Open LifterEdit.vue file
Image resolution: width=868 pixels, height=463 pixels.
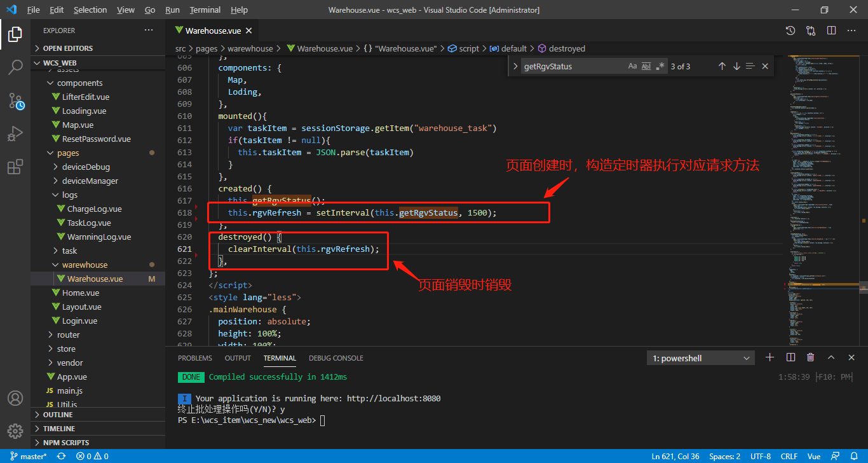pos(98,97)
